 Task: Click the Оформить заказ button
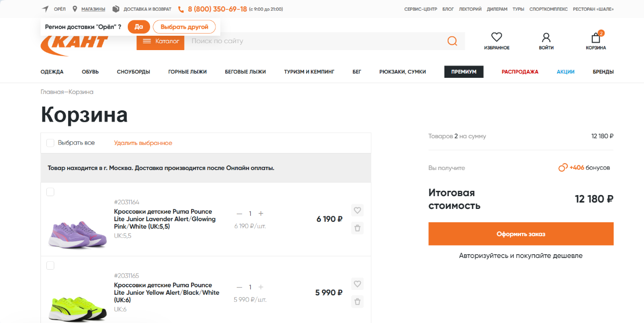(521, 234)
